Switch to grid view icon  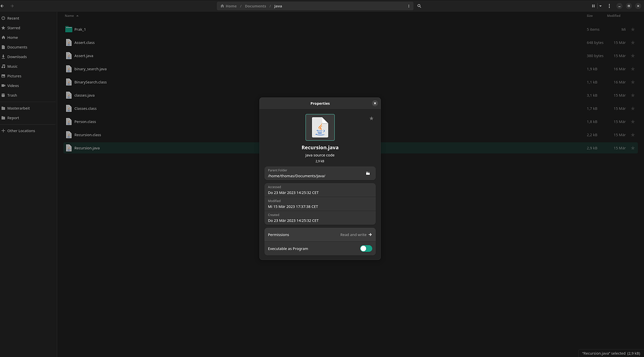[x=593, y=6]
